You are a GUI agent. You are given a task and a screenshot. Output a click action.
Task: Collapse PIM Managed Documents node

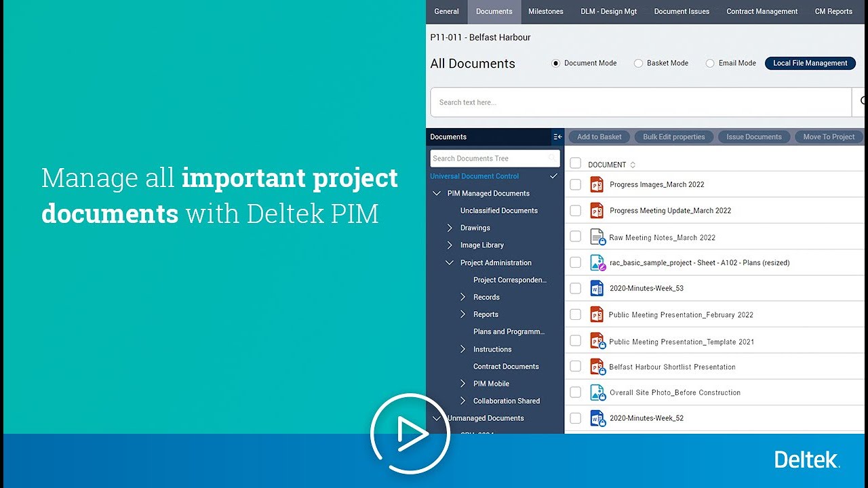pos(437,193)
